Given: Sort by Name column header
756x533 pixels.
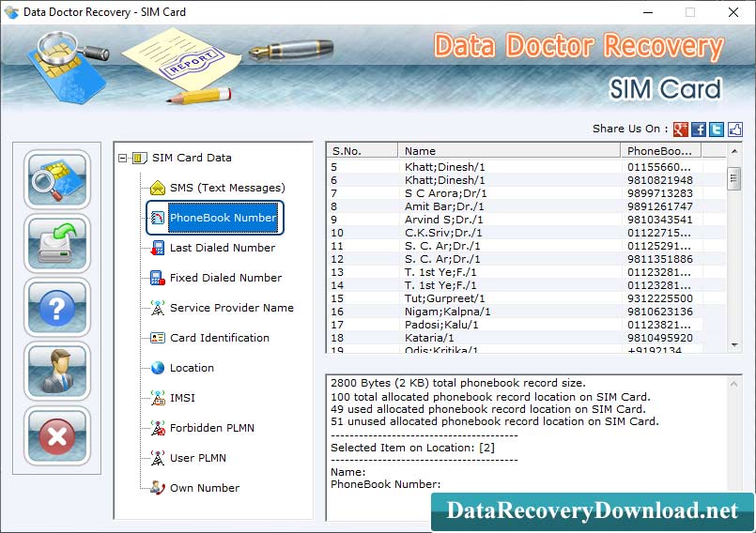Looking at the screenshot, I should click(x=509, y=151).
